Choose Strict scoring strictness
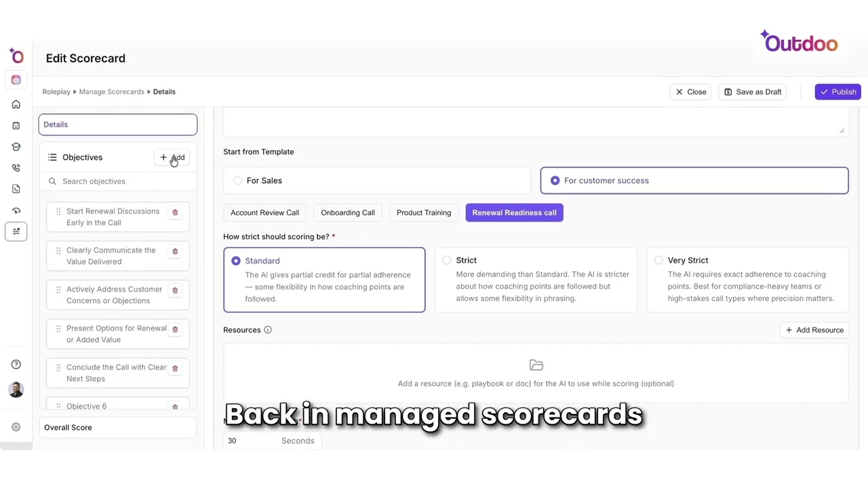 click(x=536, y=279)
